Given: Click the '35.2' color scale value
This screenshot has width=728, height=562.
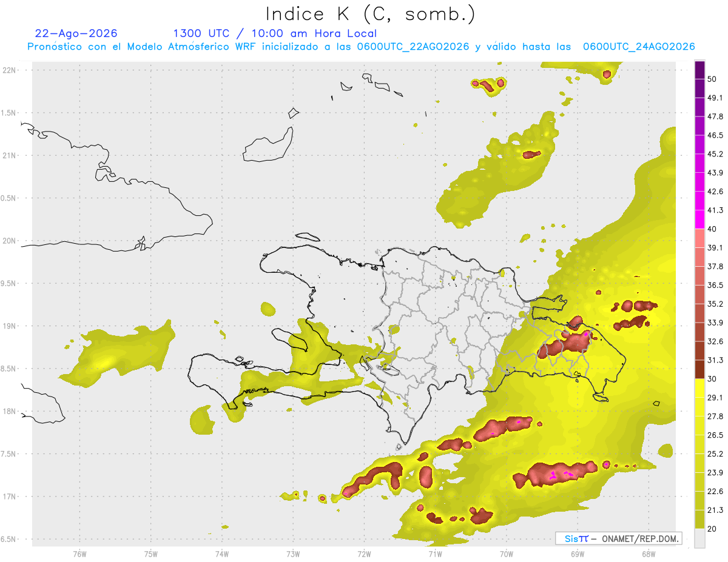Looking at the screenshot, I should pos(716,304).
